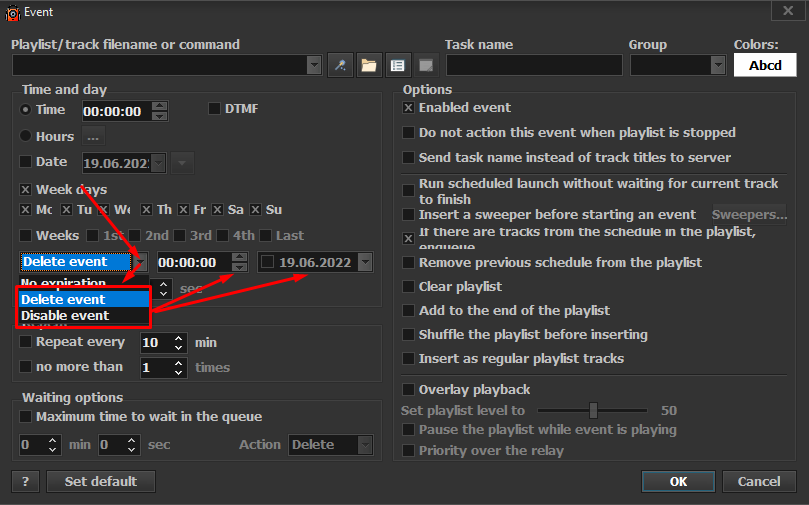Click the microphone icon next to filename field
This screenshot has width=809, height=505.
pyautogui.click(x=341, y=66)
